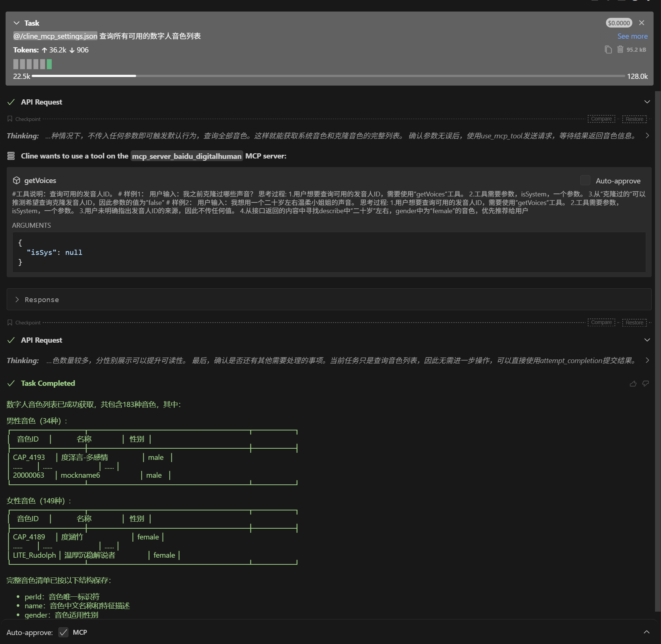
Task: Click the checkmark icon beside API Request
Action: 11,102
